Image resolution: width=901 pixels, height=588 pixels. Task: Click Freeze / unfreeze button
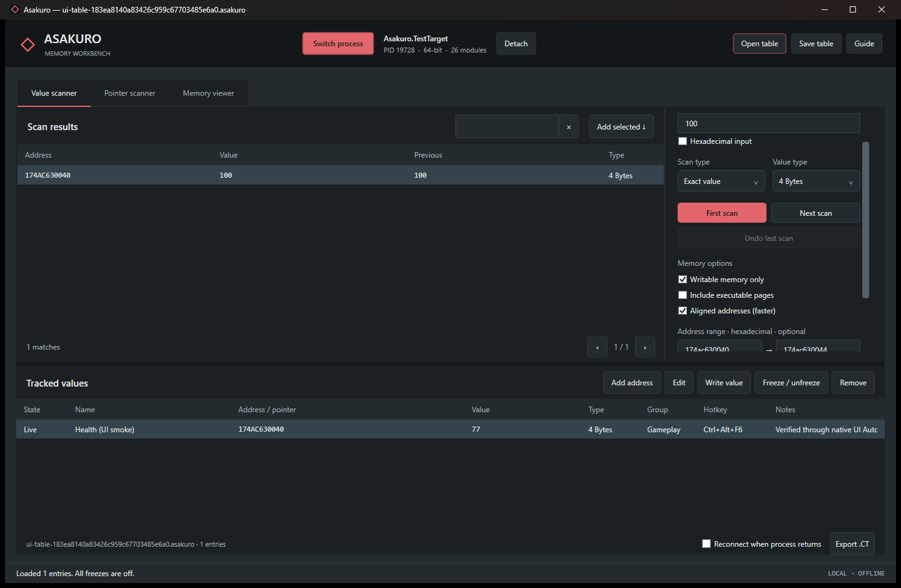click(792, 383)
